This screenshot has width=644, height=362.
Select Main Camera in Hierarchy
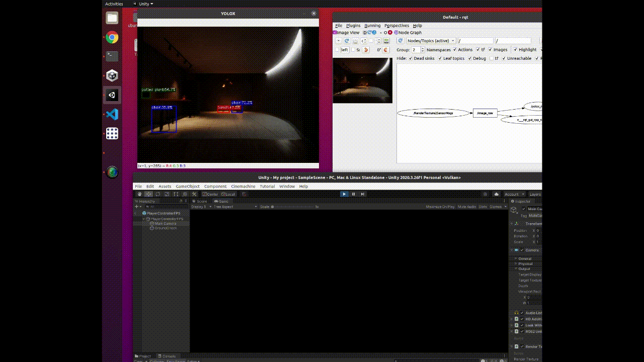[166, 224]
